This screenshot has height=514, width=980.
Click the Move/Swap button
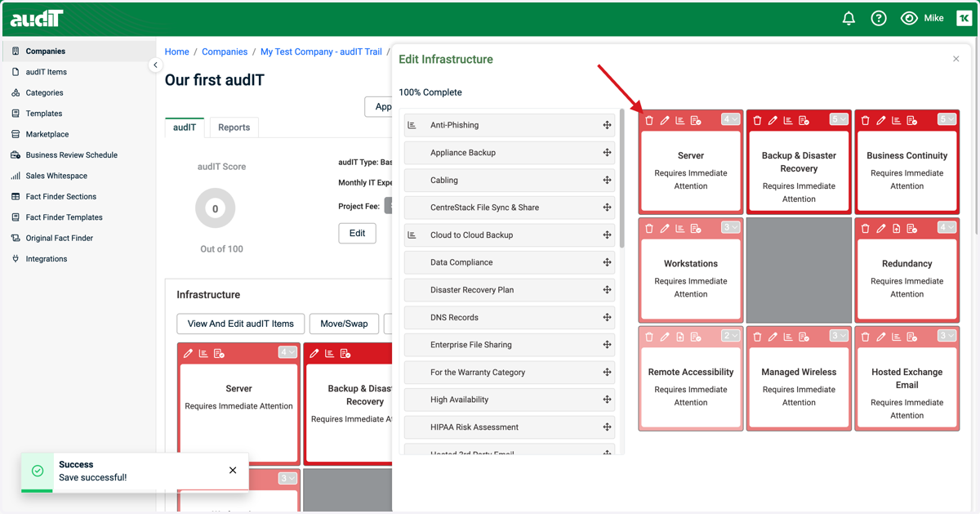point(344,324)
